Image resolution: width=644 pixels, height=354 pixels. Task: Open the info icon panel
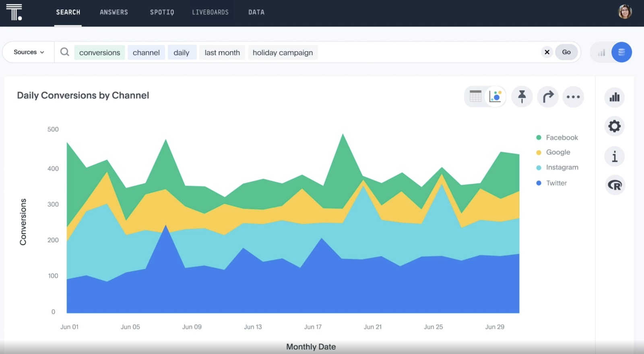[615, 156]
